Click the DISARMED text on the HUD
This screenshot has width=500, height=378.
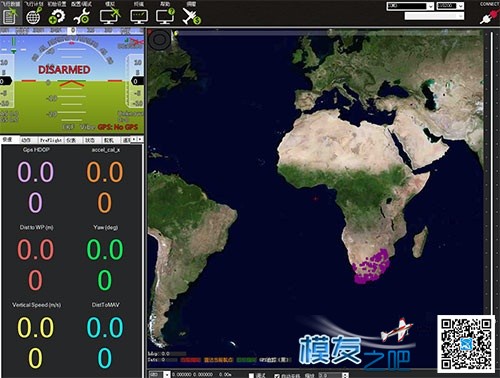click(64, 70)
